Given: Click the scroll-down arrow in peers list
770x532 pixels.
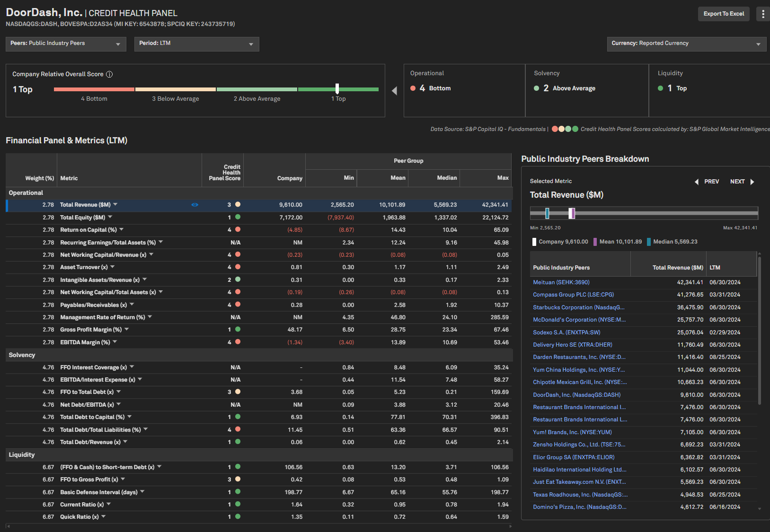Looking at the screenshot, I should tap(760, 509).
